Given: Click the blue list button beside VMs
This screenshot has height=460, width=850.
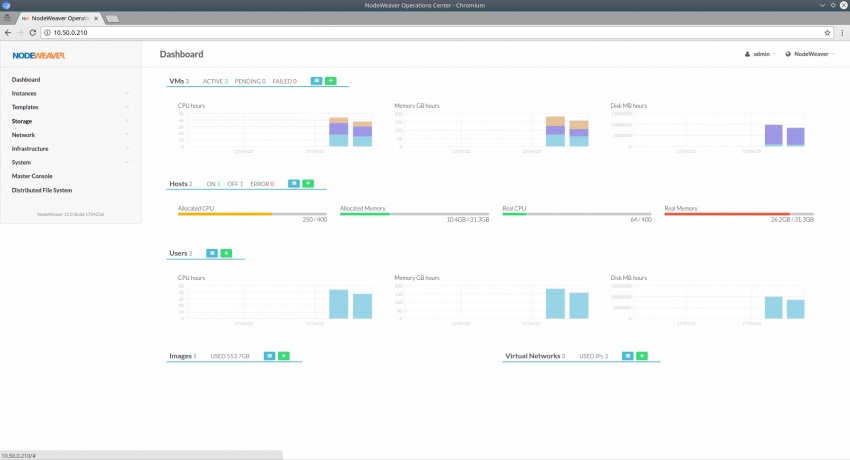Looking at the screenshot, I should click(x=316, y=80).
